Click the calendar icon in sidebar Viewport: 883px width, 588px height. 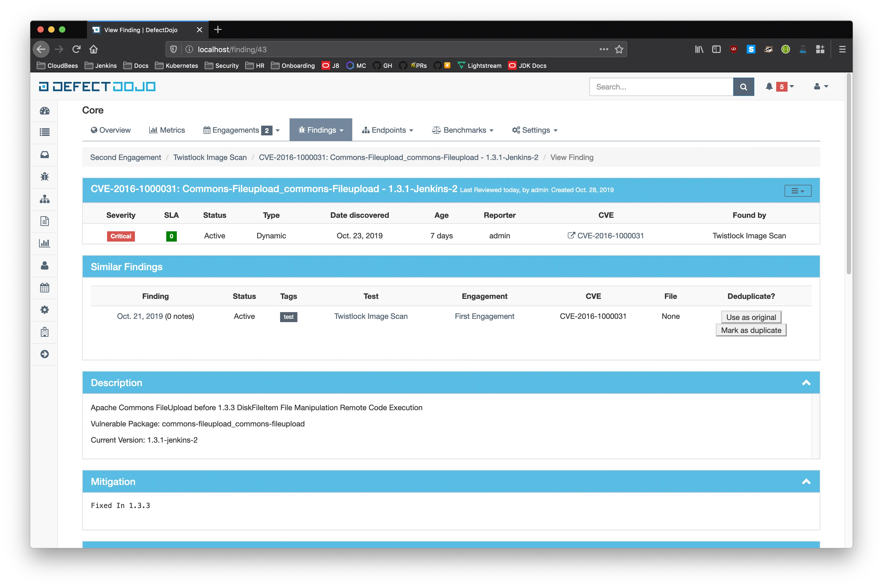pos(45,288)
